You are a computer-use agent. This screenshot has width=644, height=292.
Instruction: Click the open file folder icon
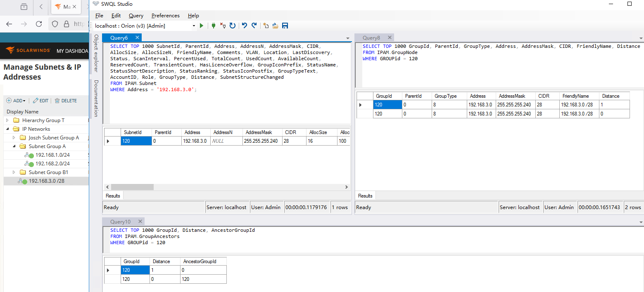click(275, 26)
